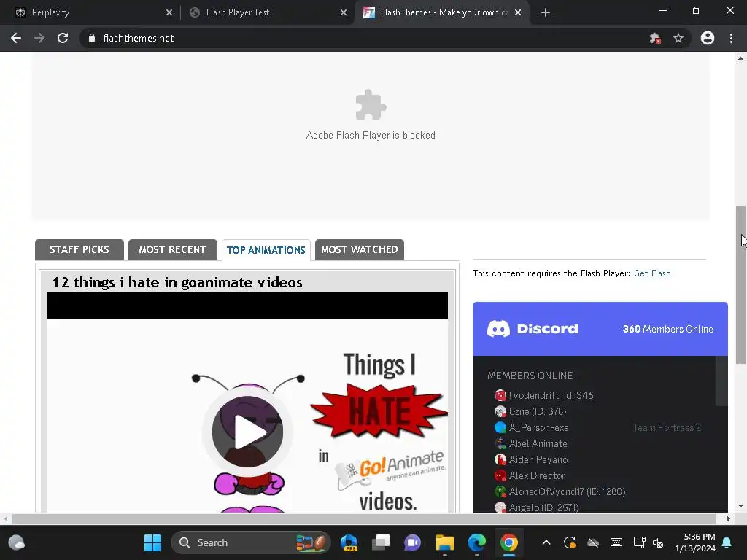The image size is (747, 560).
Task: Click the blocked Flash puzzle piece
Action: point(371,105)
